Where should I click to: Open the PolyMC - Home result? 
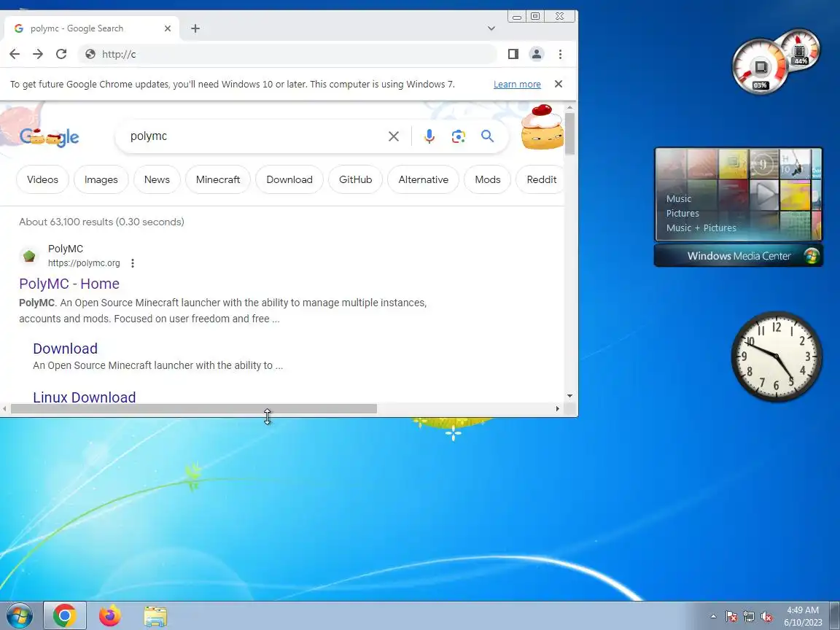(x=69, y=284)
